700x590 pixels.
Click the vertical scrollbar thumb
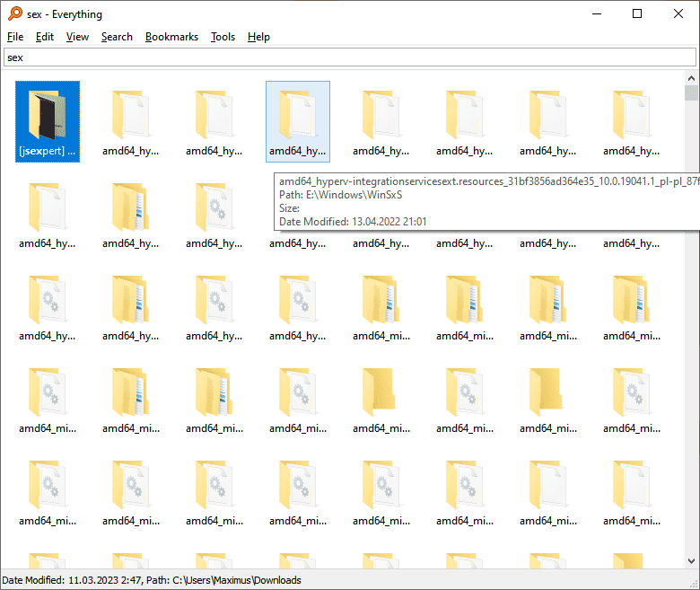click(691, 92)
